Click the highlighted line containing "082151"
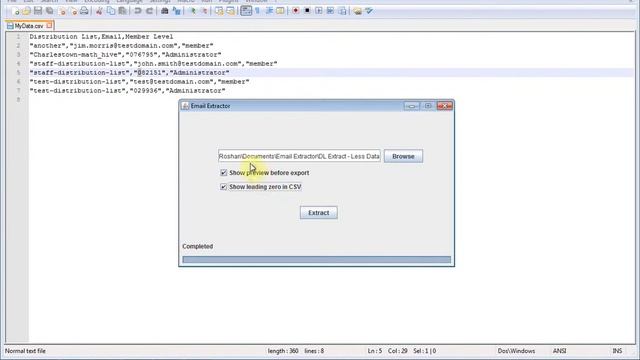Viewport: 640px width, 360px height. point(129,73)
